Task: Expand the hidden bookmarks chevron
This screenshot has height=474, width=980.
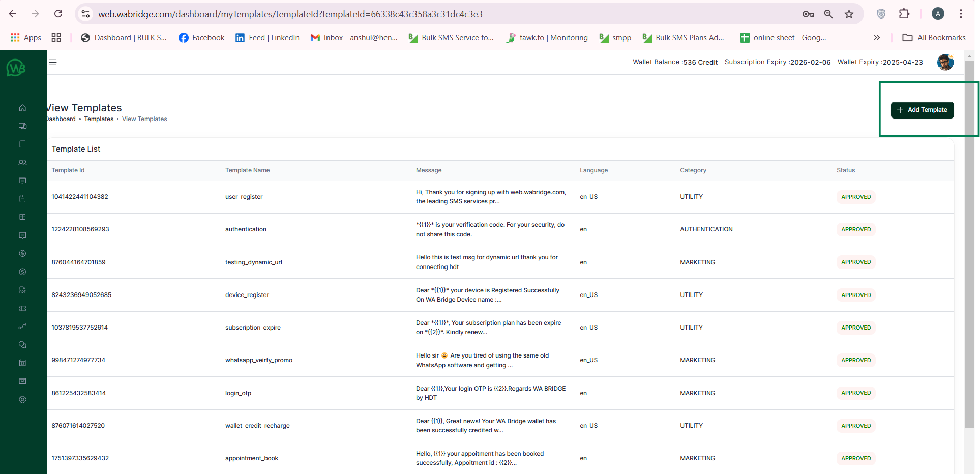Action: [x=877, y=38]
